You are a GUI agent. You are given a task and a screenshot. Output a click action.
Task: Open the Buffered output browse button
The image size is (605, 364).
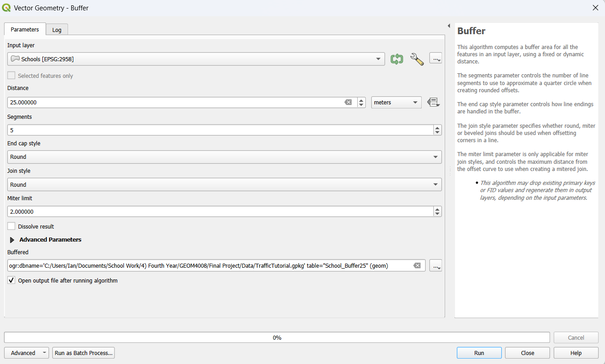click(435, 266)
